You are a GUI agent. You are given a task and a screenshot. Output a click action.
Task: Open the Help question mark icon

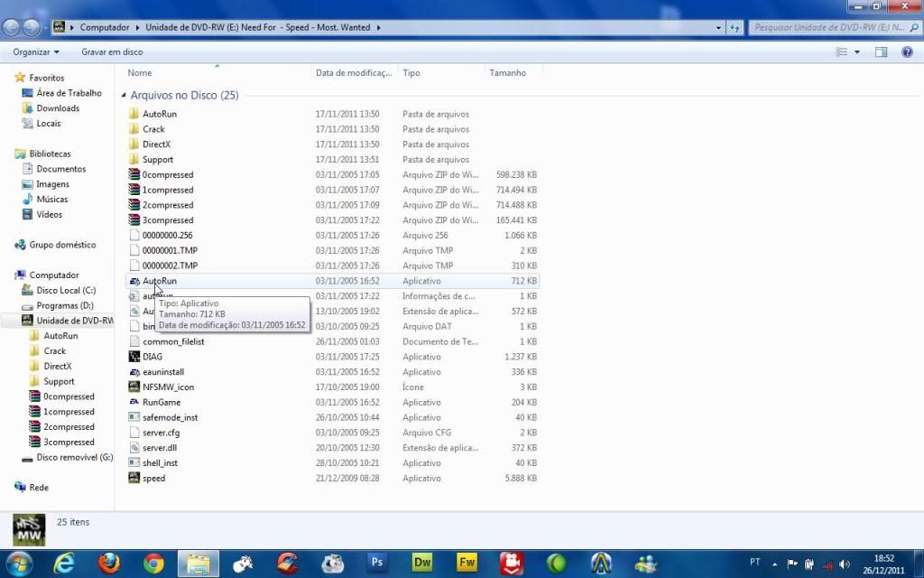tap(905, 52)
